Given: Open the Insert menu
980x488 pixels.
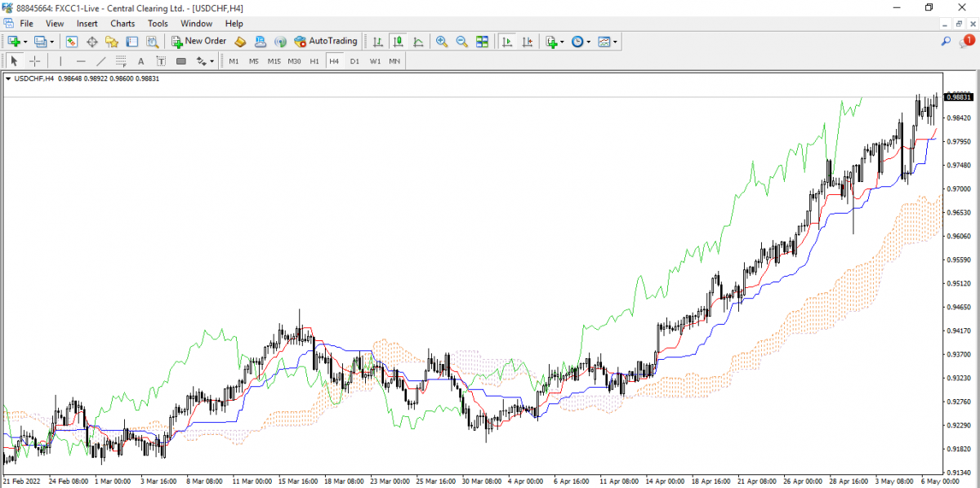Looking at the screenshot, I should [87, 24].
